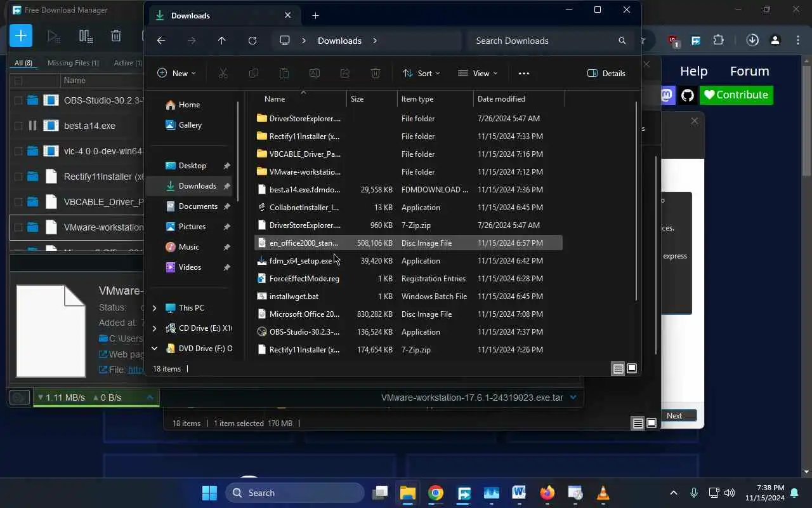
Task: Click the Delete trash icon in Explorer toolbar
Action: click(x=376, y=73)
